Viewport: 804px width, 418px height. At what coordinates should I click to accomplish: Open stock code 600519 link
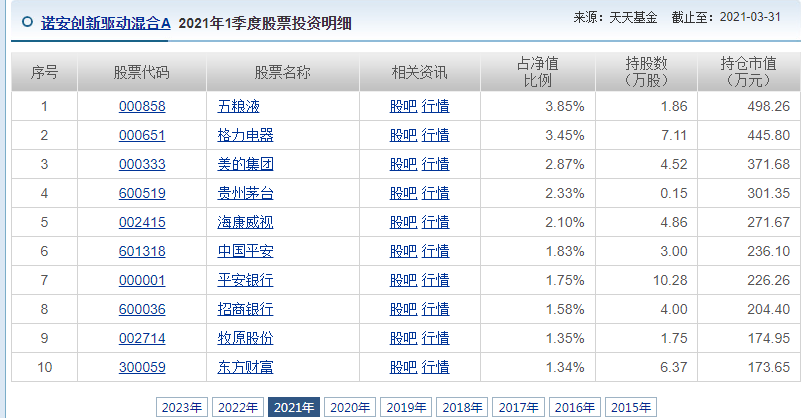[x=142, y=193]
